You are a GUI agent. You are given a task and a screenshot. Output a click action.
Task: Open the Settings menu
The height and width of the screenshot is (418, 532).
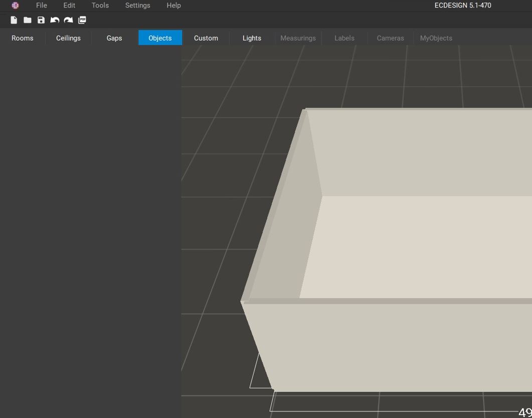[137, 6]
